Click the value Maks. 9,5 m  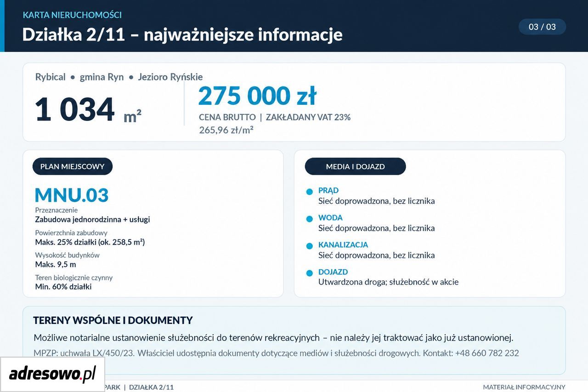pyautogui.click(x=56, y=265)
